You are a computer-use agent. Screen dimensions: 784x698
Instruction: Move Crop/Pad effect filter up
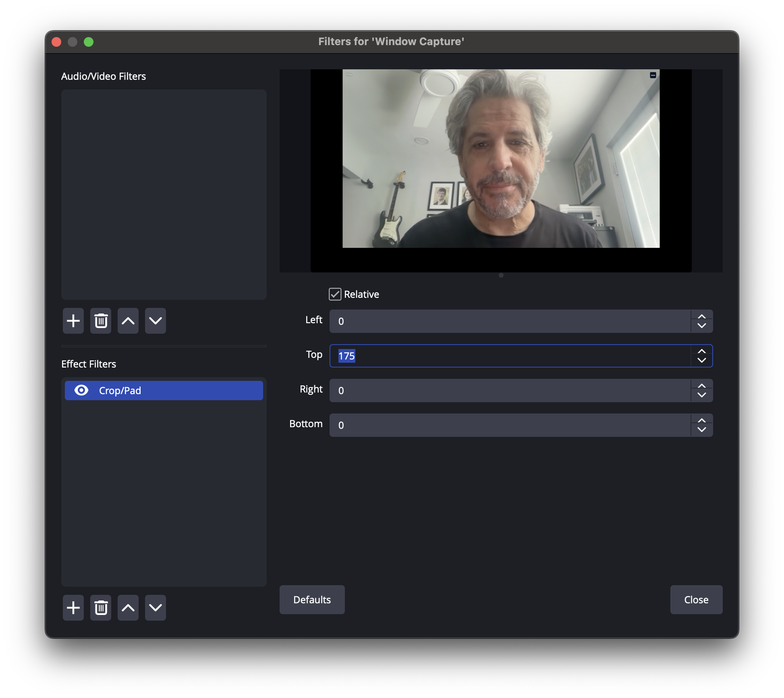click(x=128, y=608)
